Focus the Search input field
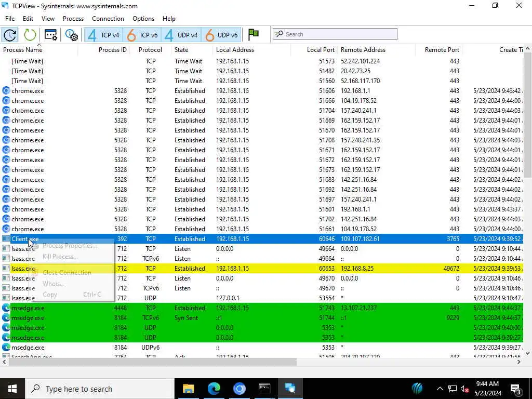The image size is (532, 399). coord(335,34)
